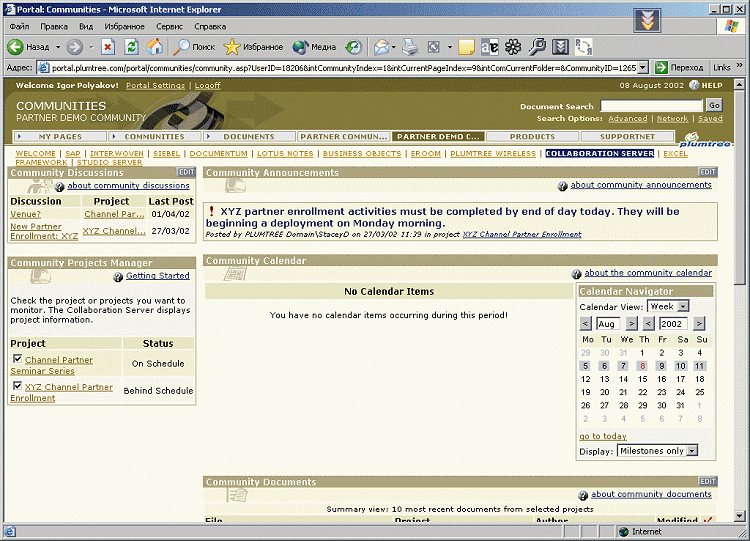The image size is (750, 541).
Task: Click help icon beside about community documents
Action: click(x=583, y=495)
